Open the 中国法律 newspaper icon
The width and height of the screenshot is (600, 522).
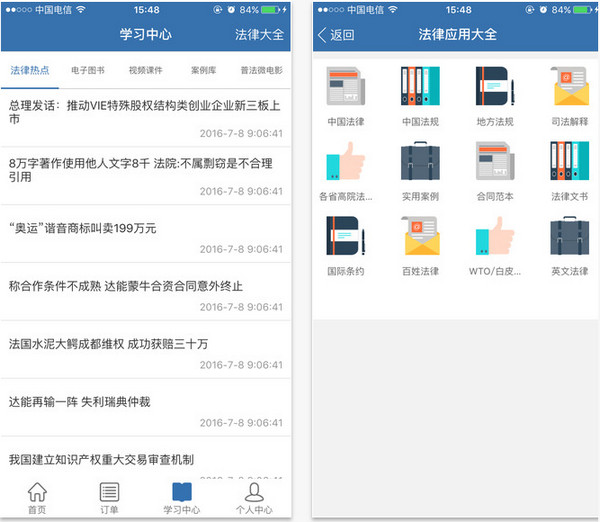pyautogui.click(x=346, y=86)
